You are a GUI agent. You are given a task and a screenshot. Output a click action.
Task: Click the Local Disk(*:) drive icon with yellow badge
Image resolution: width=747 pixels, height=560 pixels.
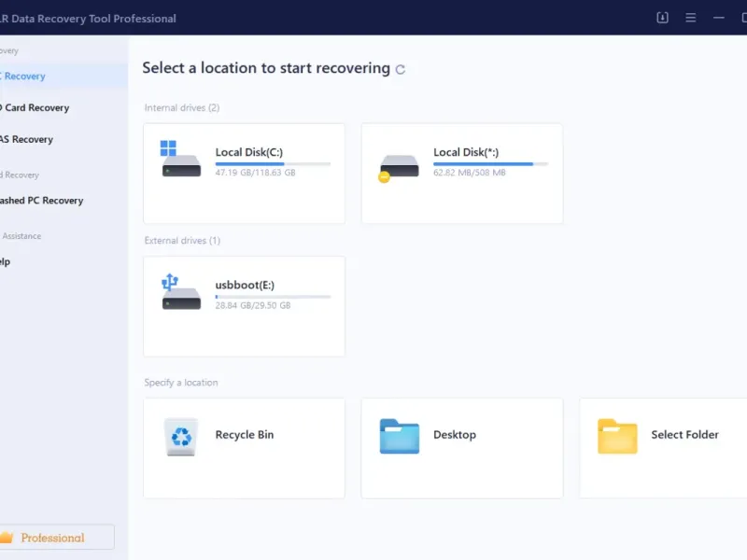click(399, 168)
